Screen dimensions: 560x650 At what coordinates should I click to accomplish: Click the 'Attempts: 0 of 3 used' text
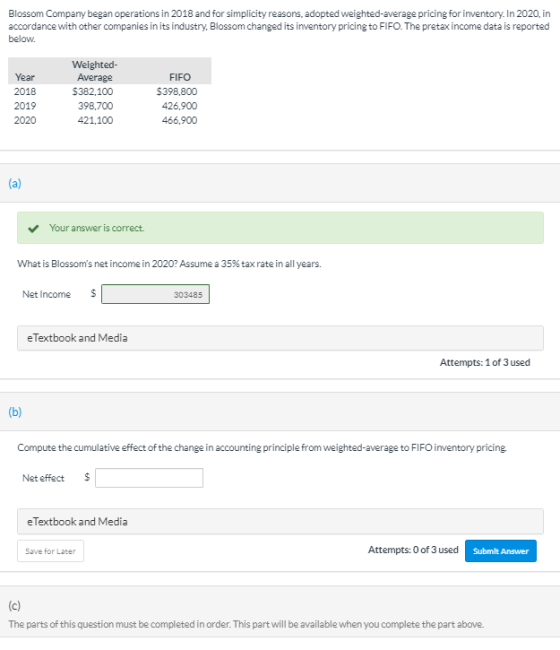[x=413, y=550]
